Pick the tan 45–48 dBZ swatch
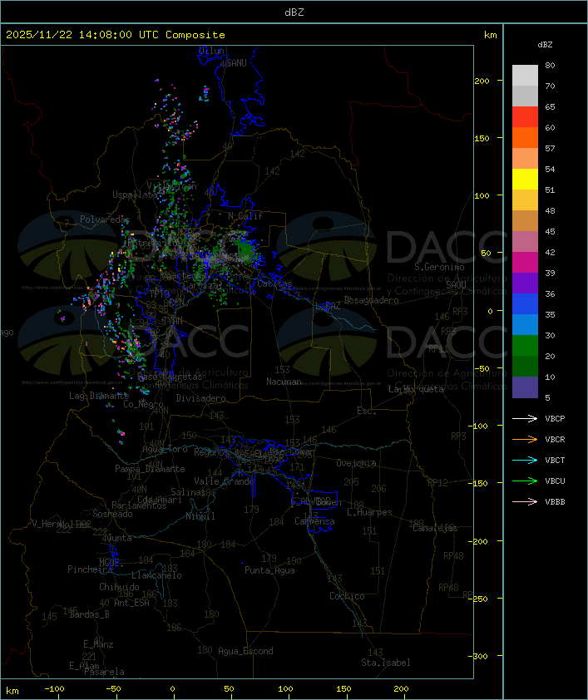This screenshot has width=588, height=700. coord(525,220)
